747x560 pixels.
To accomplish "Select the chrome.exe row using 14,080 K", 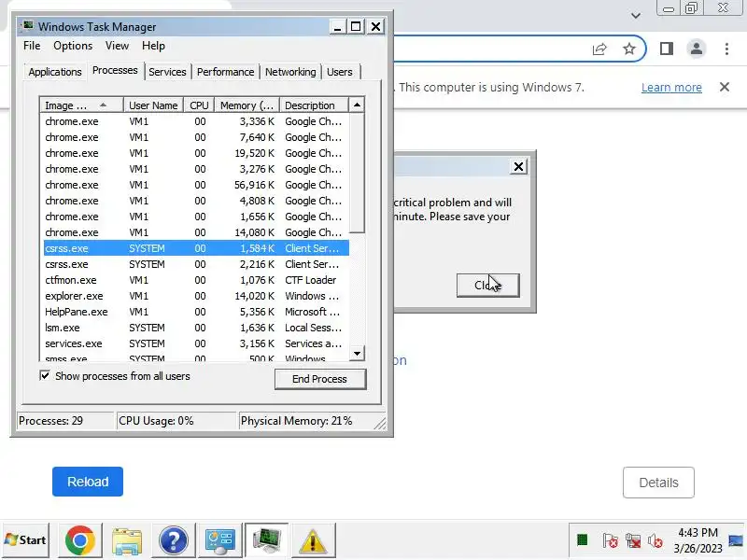I will click(196, 232).
